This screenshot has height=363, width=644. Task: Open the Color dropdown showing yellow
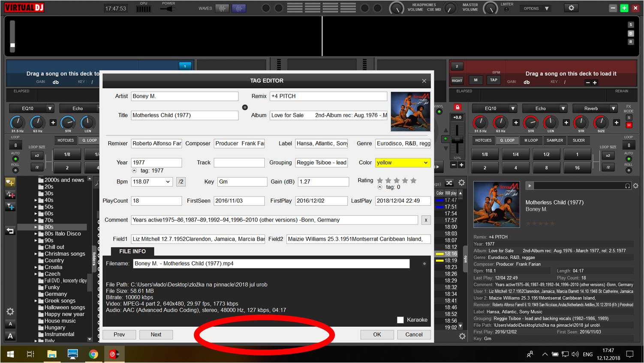point(403,163)
